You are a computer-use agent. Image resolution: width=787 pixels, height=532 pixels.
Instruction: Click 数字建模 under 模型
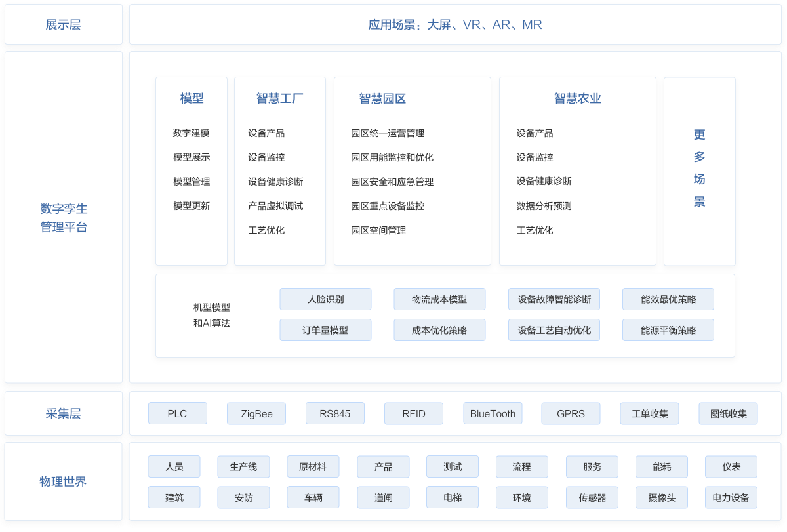(x=191, y=133)
